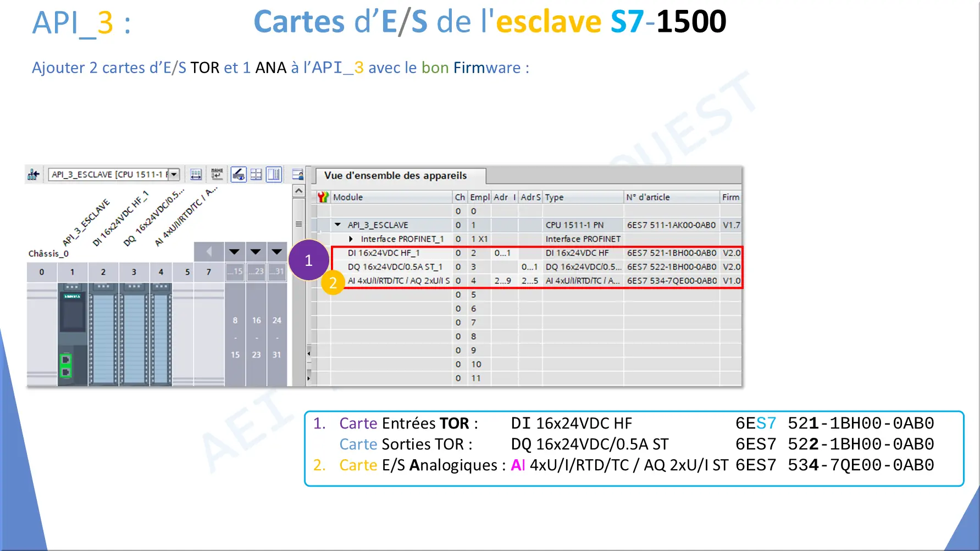
Task: Click the Empl column header
Action: [x=479, y=197]
